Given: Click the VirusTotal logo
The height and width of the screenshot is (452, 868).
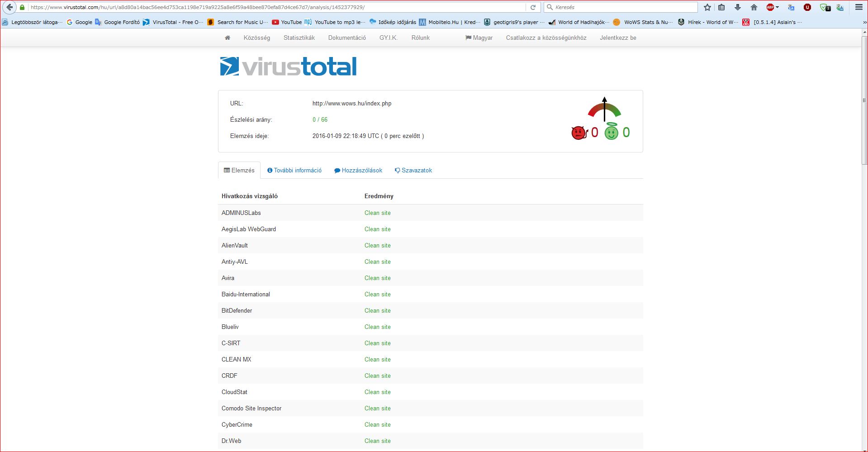Looking at the screenshot, I should pos(288,66).
